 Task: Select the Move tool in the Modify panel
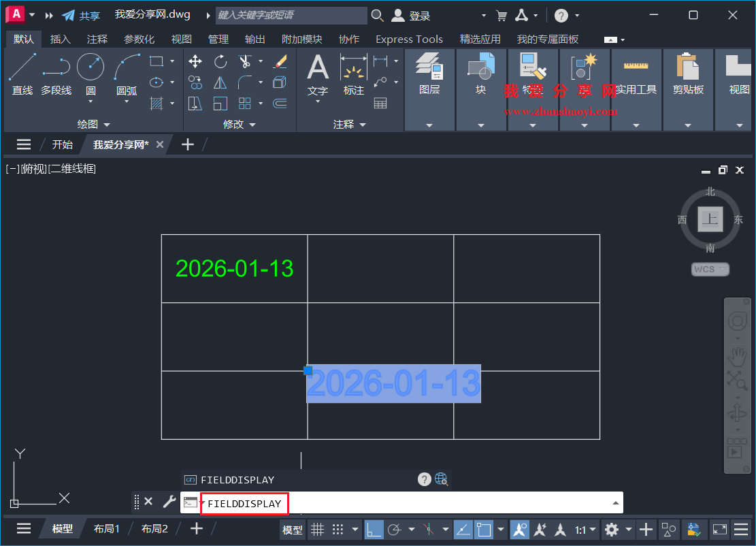pyautogui.click(x=195, y=61)
